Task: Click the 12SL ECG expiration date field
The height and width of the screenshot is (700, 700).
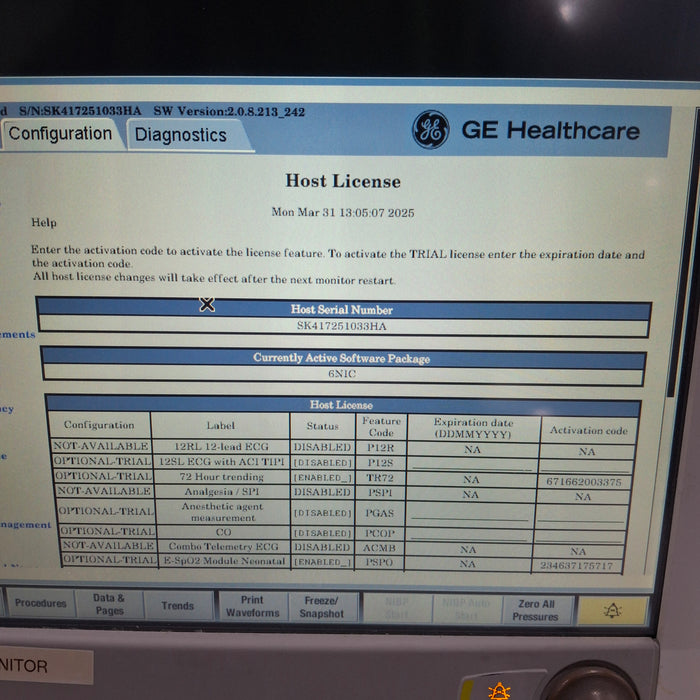Action: 471,464
